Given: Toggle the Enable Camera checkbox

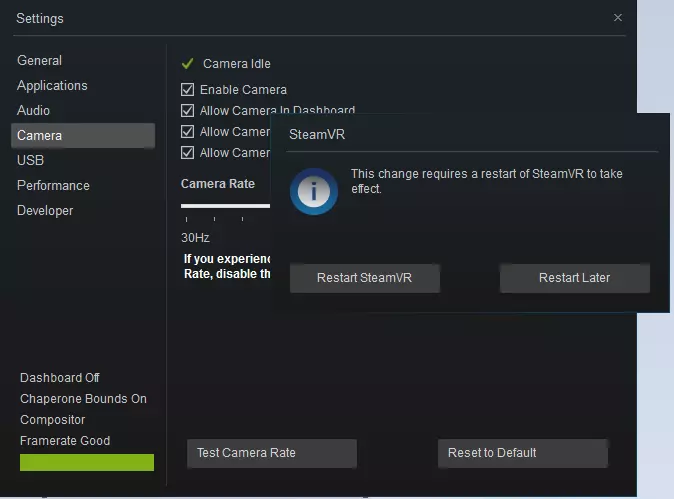Looking at the screenshot, I should coord(187,89).
